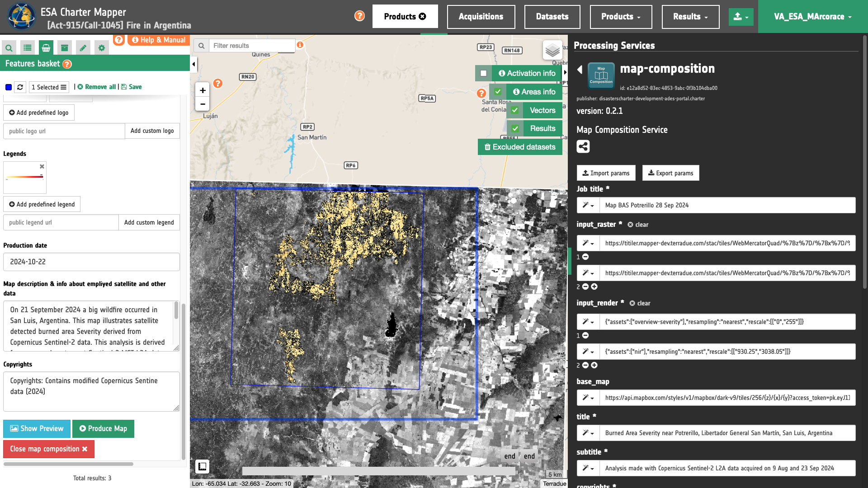Open the pencil edit tab icon

[83, 47]
